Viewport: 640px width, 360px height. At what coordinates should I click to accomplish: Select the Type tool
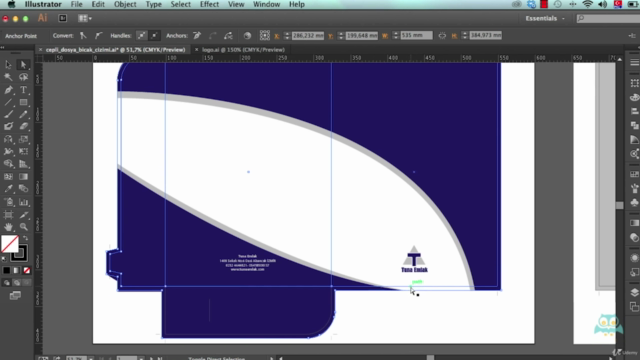pyautogui.click(x=23, y=90)
